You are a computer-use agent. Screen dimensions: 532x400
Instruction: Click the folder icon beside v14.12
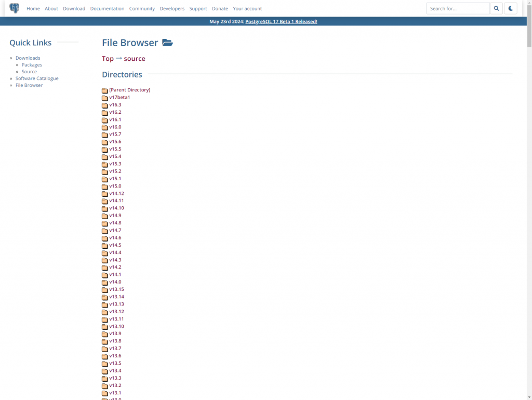pyautogui.click(x=105, y=194)
